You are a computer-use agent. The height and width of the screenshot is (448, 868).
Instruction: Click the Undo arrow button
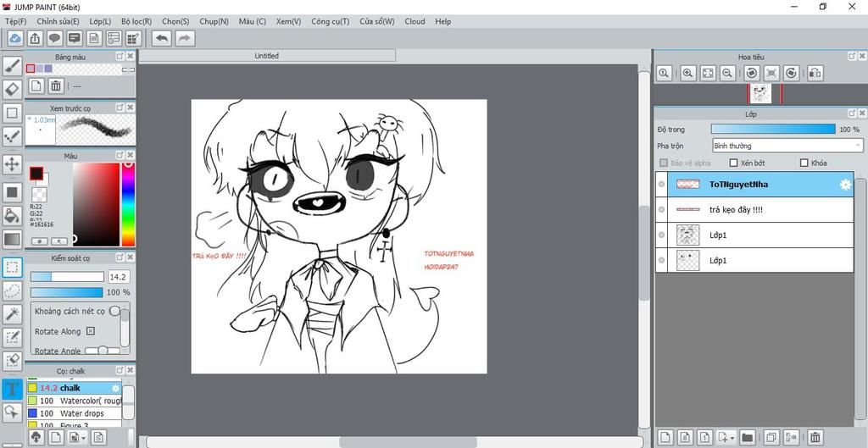pyautogui.click(x=162, y=38)
